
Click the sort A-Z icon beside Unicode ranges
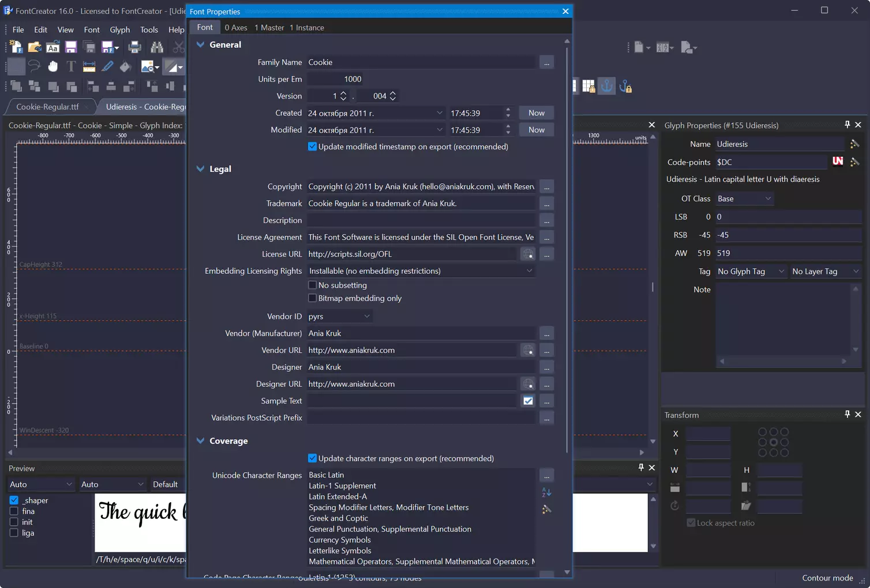tap(546, 492)
